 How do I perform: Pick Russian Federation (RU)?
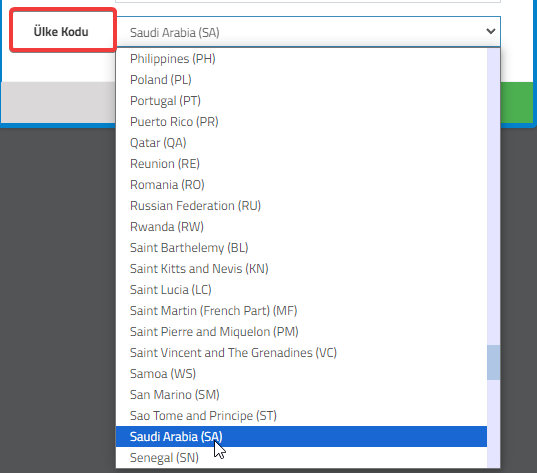tap(301, 206)
